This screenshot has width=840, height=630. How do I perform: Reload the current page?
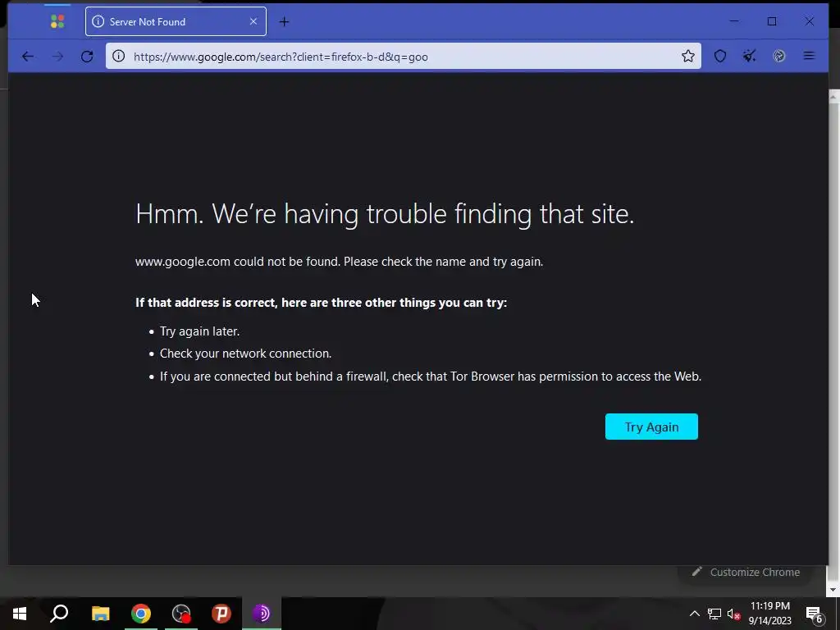pyautogui.click(x=87, y=57)
